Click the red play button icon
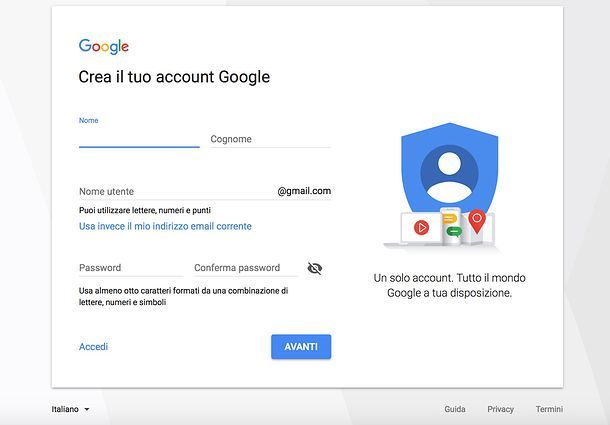610x425 pixels. tap(421, 227)
